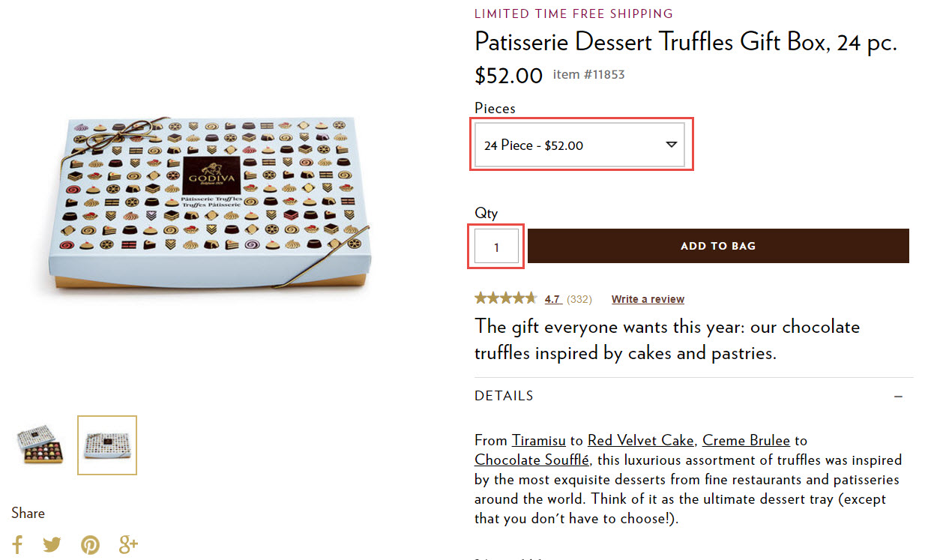Image resolution: width=925 pixels, height=560 pixels.
Task: Pin this product on Pinterest
Action: (90, 544)
